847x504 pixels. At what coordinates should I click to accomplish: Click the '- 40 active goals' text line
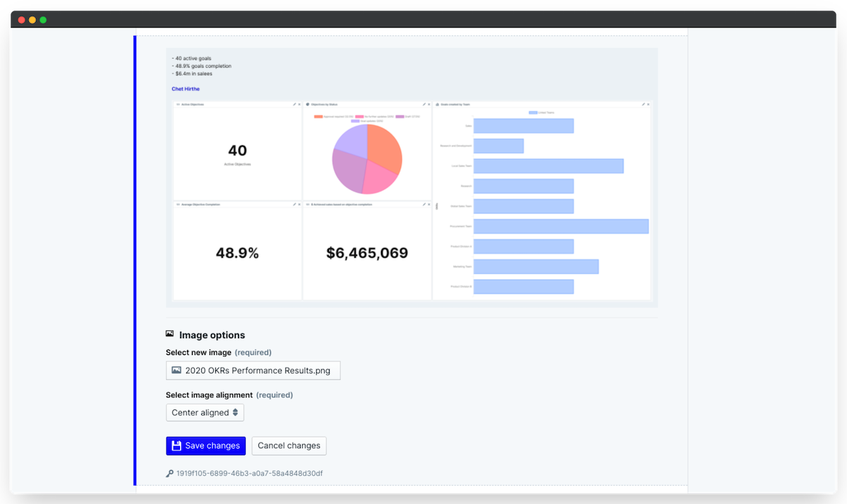pos(191,59)
